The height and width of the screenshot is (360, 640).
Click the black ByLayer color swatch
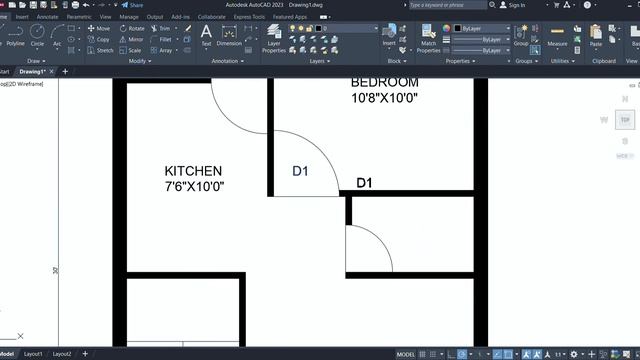tap(458, 28)
